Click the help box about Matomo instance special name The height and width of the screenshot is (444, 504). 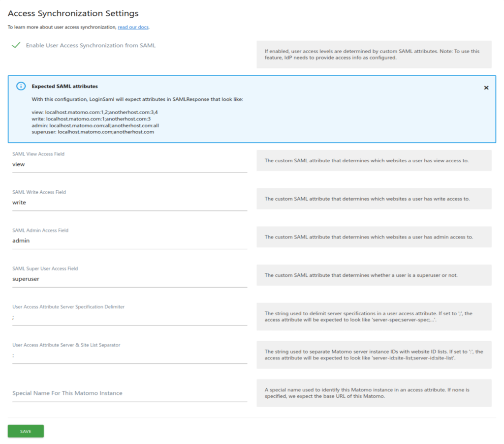tap(374, 393)
